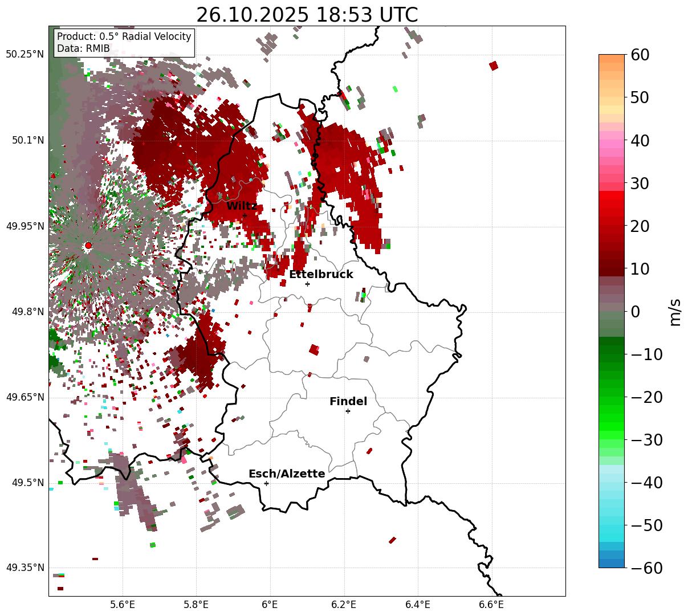This screenshot has width=688, height=616.
Task: Click the Findel station cross marker
Action: (348, 411)
